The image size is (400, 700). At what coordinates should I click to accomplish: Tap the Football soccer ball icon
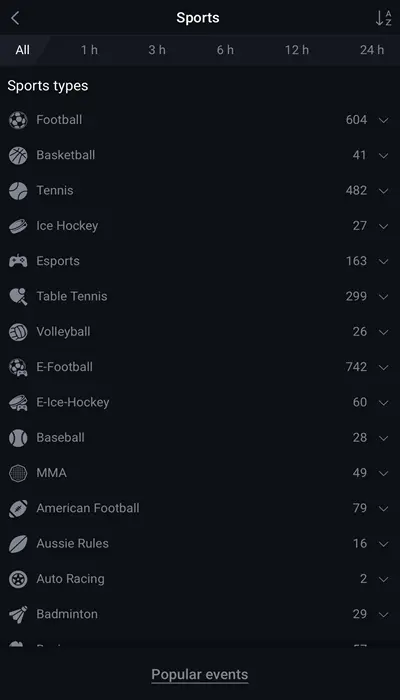point(18,120)
